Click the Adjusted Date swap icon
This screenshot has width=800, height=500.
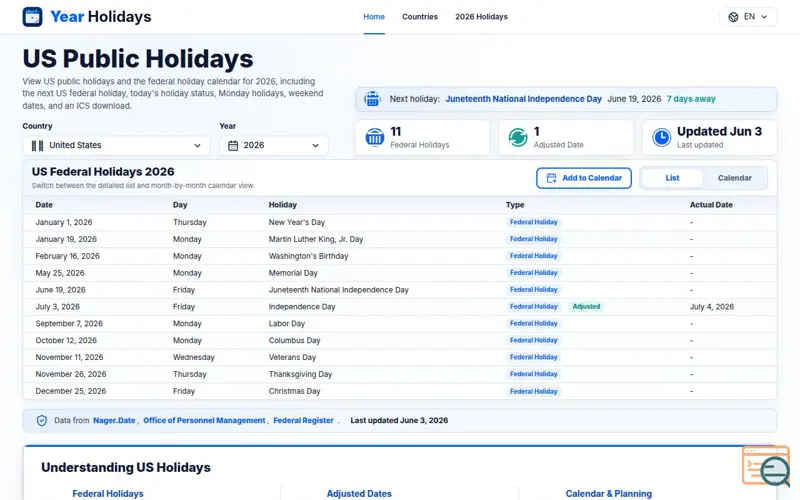pyautogui.click(x=518, y=137)
